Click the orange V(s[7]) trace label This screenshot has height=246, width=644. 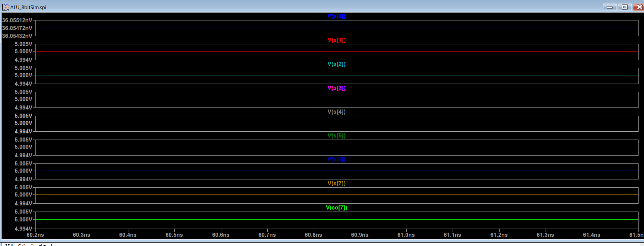336,184
